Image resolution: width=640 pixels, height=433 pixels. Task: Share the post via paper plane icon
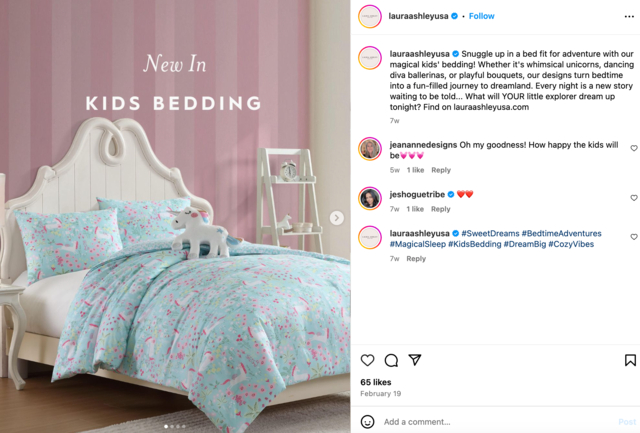click(x=415, y=360)
